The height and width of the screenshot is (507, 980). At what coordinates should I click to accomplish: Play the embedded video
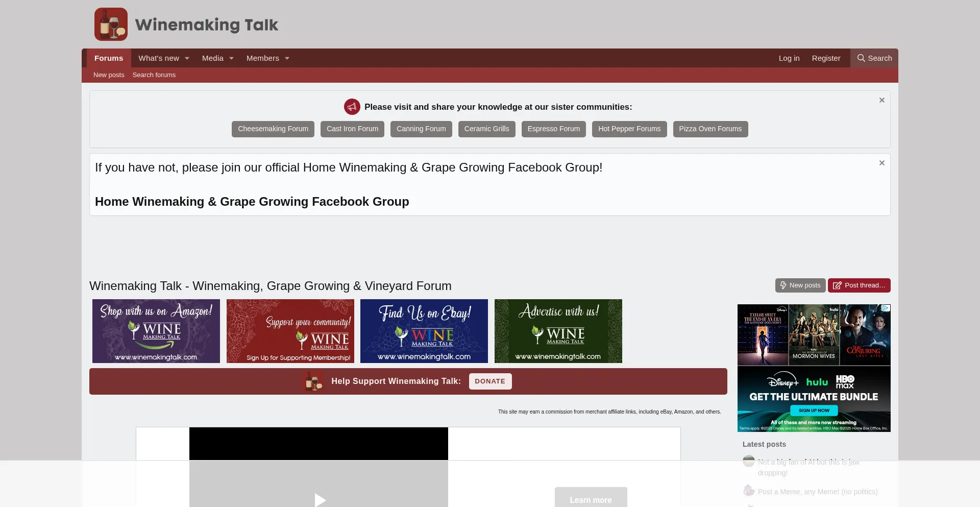click(x=318, y=499)
